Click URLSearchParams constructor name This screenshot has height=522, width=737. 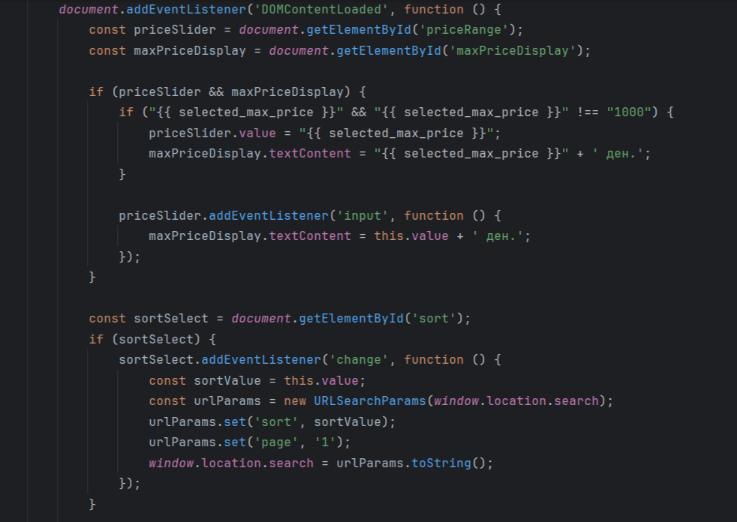[369, 401]
